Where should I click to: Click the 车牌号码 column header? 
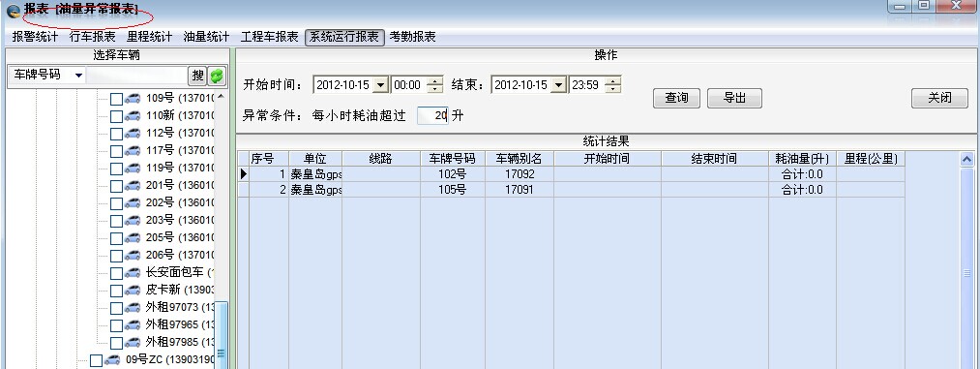click(453, 159)
